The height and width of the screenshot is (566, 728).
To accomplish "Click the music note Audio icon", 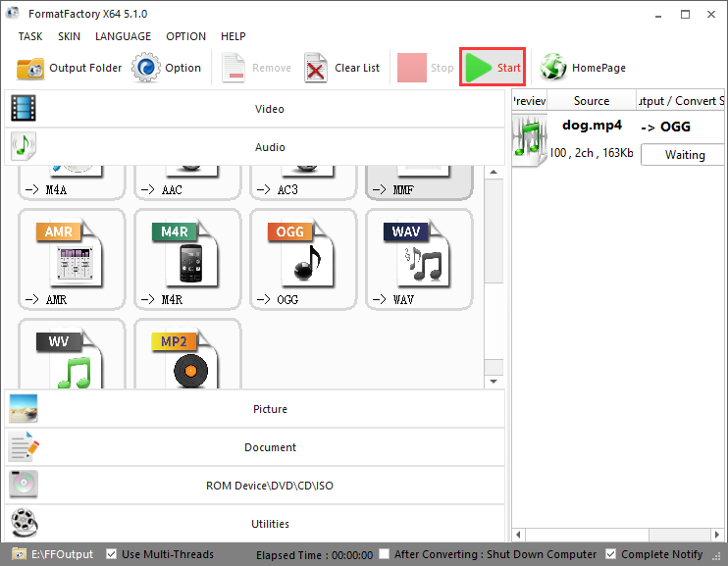I will click(x=24, y=146).
